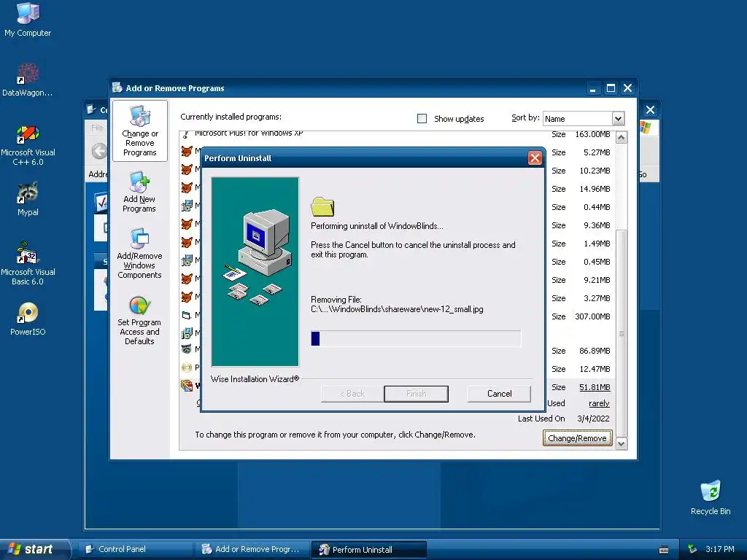The width and height of the screenshot is (747, 560).
Task: Open File menu in Control Panel window
Action: click(97, 128)
